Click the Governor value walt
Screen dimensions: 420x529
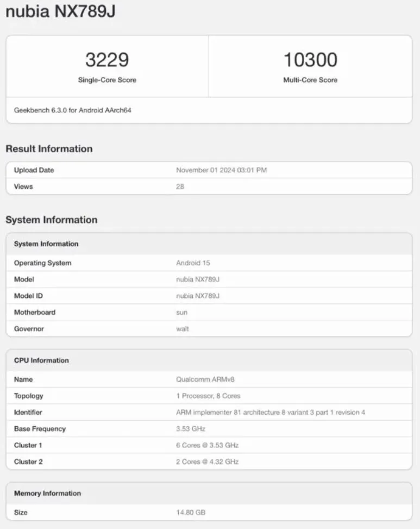[183, 329]
